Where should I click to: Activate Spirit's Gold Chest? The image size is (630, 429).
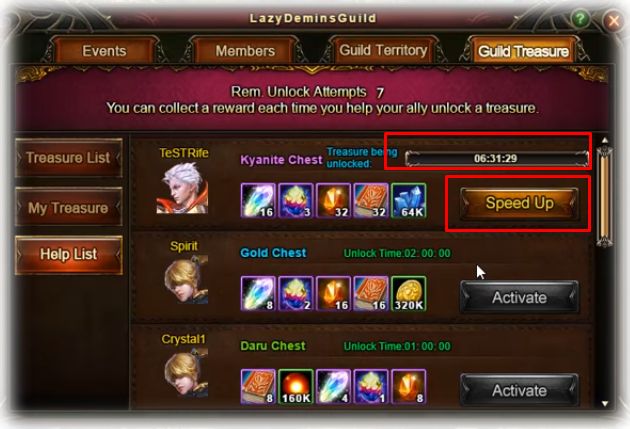(519, 298)
